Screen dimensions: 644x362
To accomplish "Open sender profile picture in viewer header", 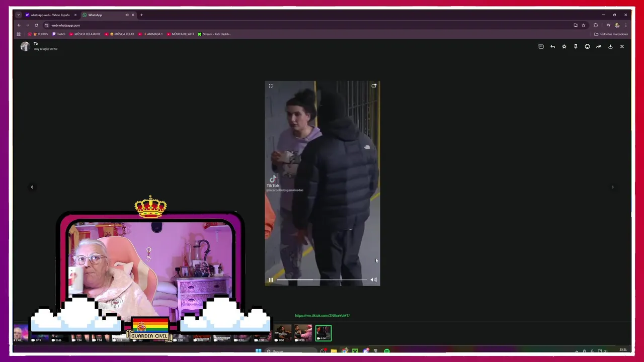I will pyautogui.click(x=25, y=47).
